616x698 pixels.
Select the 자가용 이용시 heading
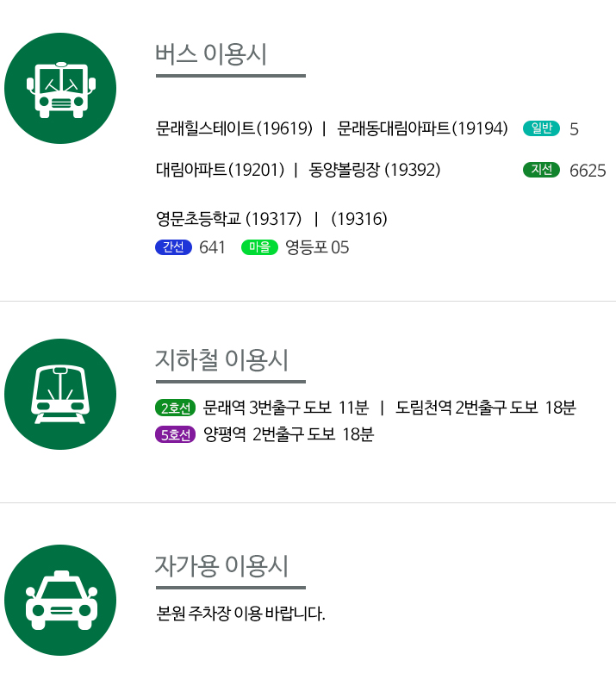(x=221, y=566)
